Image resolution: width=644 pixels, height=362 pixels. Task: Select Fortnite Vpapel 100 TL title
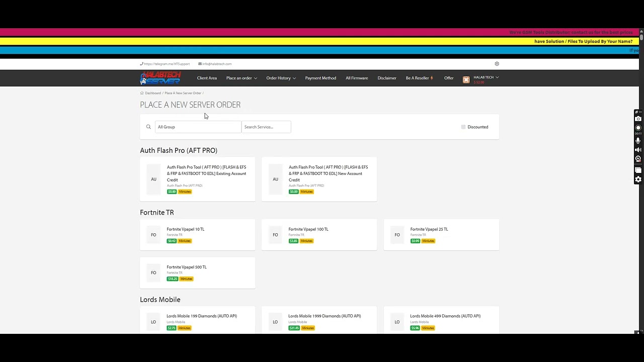pos(308,229)
